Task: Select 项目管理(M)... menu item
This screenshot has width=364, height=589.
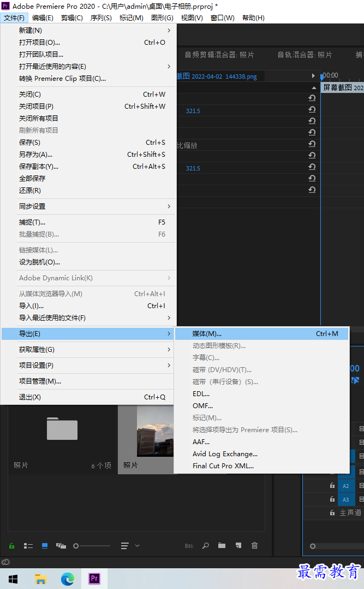Action: tap(88, 381)
